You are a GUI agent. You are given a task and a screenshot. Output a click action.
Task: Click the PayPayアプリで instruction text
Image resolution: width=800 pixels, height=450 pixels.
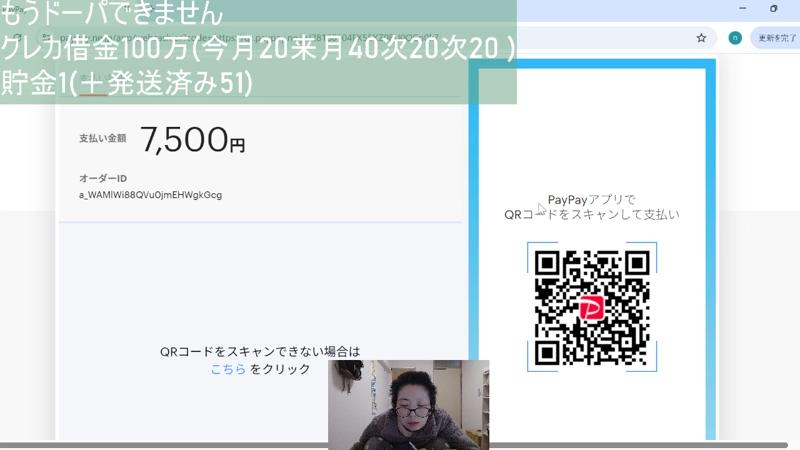(592, 199)
